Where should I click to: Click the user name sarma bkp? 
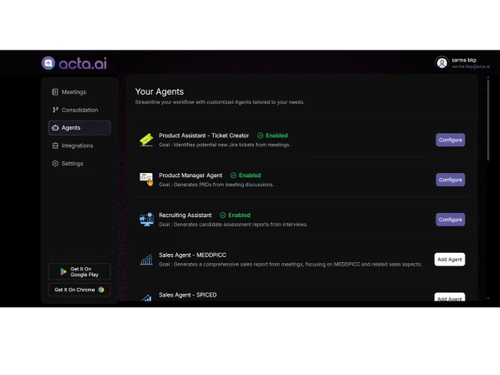click(x=464, y=60)
